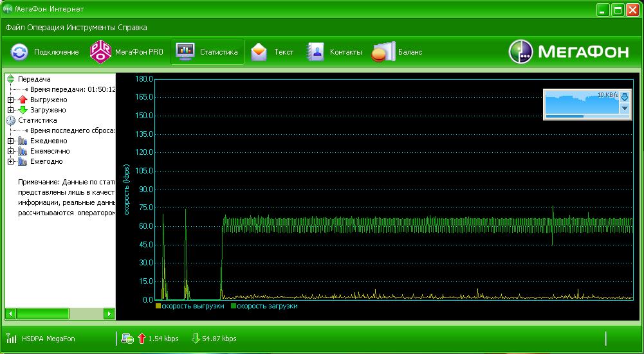Open the Текст messages envelope icon
The width and height of the screenshot is (644, 354).
pyautogui.click(x=259, y=52)
